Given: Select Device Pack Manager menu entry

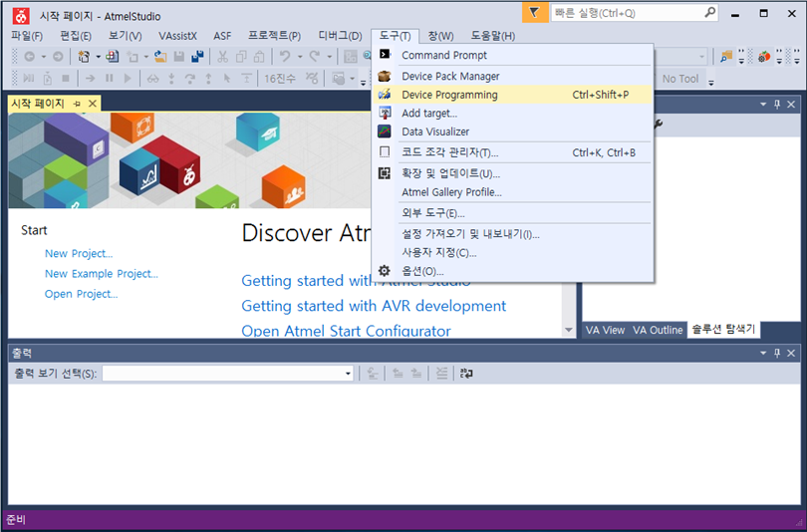Looking at the screenshot, I should [512, 76].
